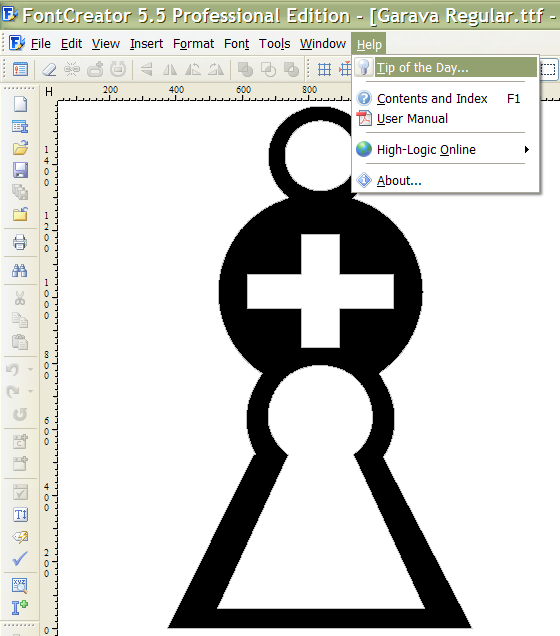This screenshot has width=560, height=636.
Task: Click the exclusion contours icon
Action: pyautogui.click(x=291, y=69)
